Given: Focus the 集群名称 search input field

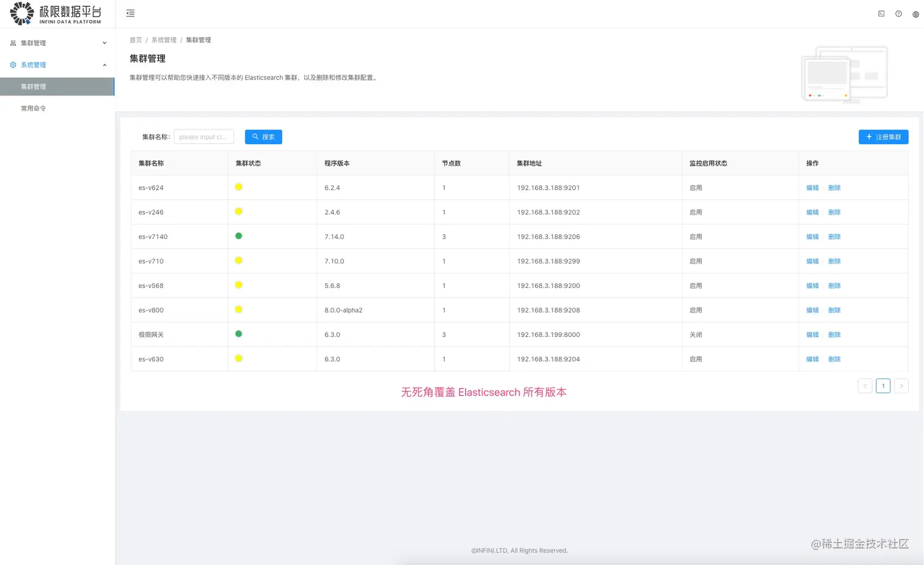Looking at the screenshot, I should (x=204, y=137).
